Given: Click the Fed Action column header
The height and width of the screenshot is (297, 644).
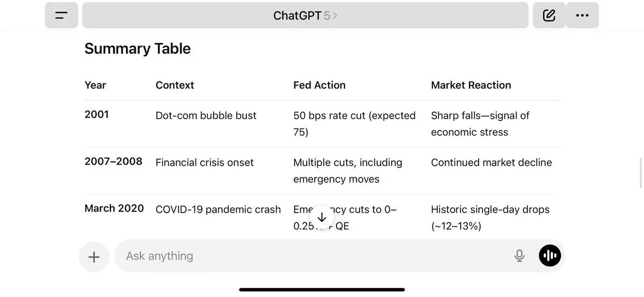Looking at the screenshot, I should (319, 85).
